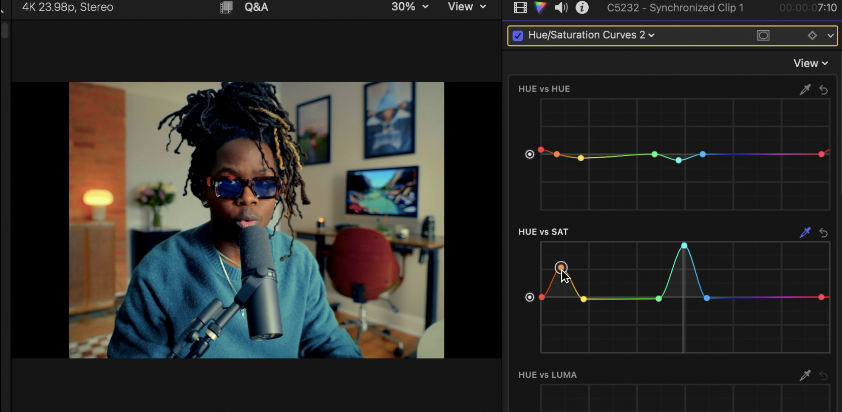This screenshot has height=412, width=842.
Task: Click the green control point on HUE vs HUE
Action: [655, 154]
